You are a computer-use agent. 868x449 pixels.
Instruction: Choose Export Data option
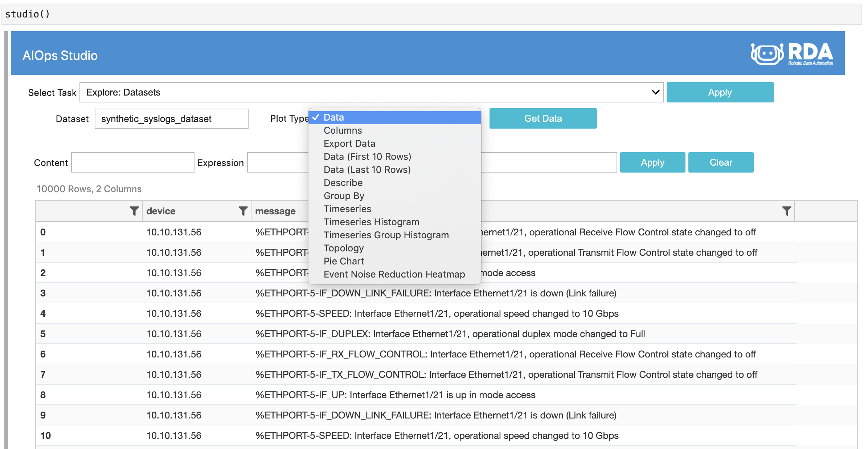pyautogui.click(x=349, y=143)
